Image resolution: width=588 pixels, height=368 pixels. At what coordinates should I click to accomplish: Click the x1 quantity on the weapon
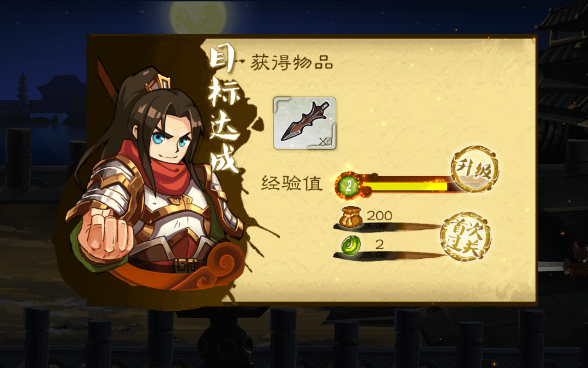325,141
